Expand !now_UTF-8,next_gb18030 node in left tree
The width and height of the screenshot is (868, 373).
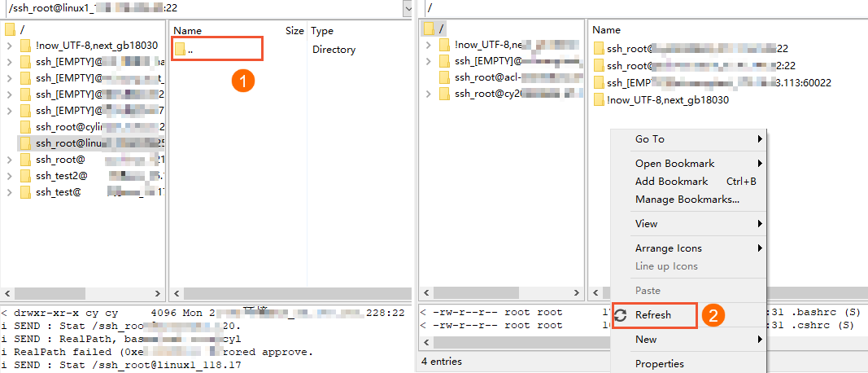click(x=10, y=46)
